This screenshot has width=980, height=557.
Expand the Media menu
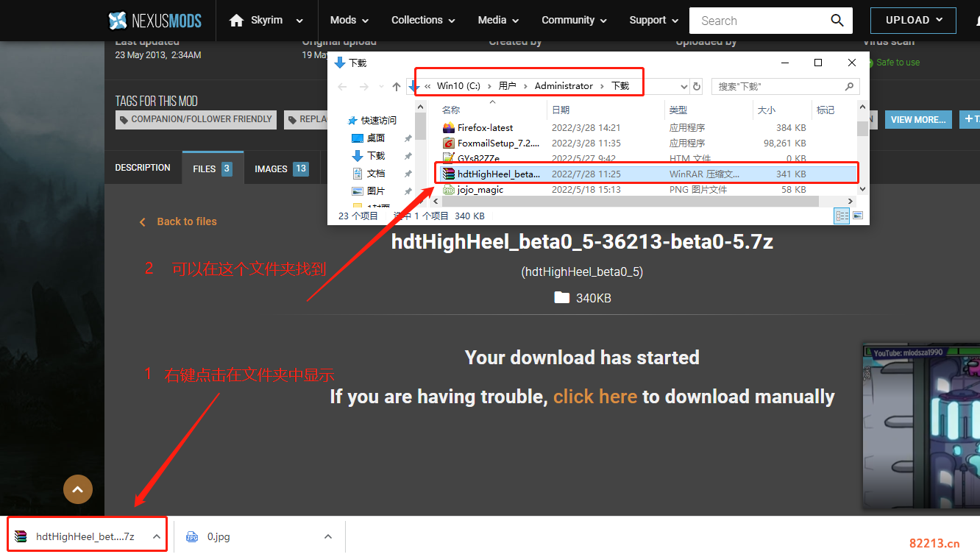[498, 21]
